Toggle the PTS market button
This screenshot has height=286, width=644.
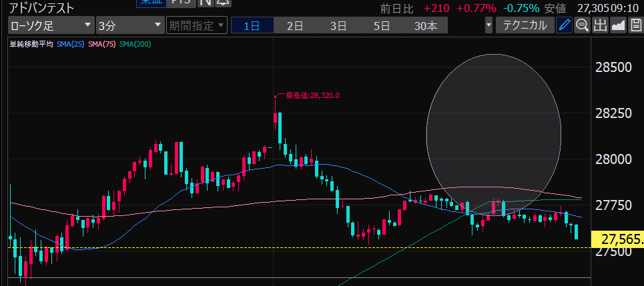tap(181, 3)
